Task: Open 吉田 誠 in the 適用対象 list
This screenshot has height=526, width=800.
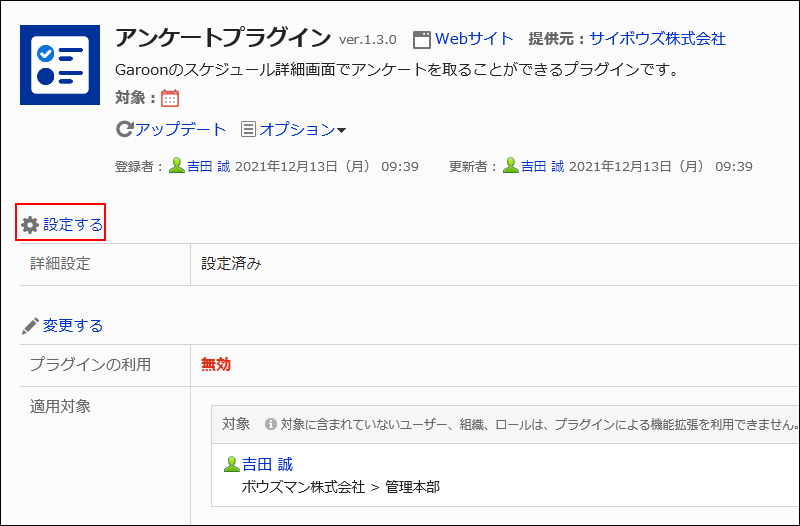Action: coord(267,464)
